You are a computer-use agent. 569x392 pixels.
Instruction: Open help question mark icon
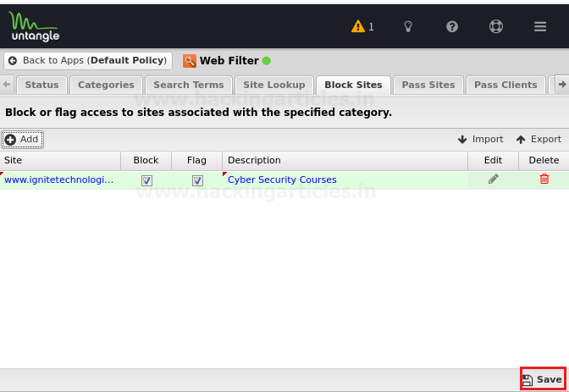pyautogui.click(x=452, y=26)
